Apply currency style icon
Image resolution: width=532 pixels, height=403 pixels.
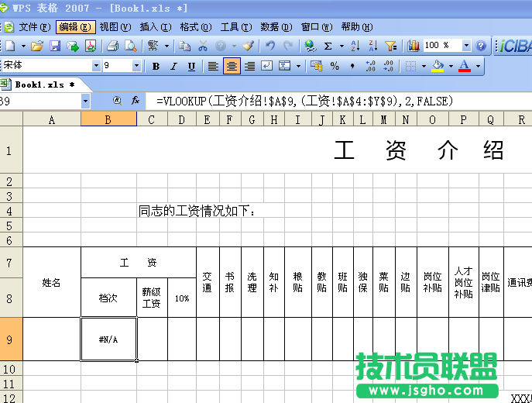317,66
